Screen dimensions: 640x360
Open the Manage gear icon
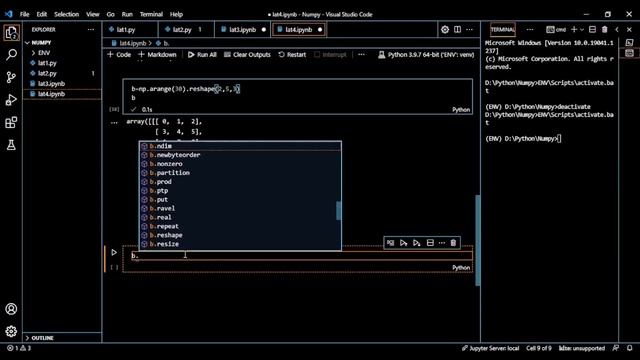click(11, 331)
